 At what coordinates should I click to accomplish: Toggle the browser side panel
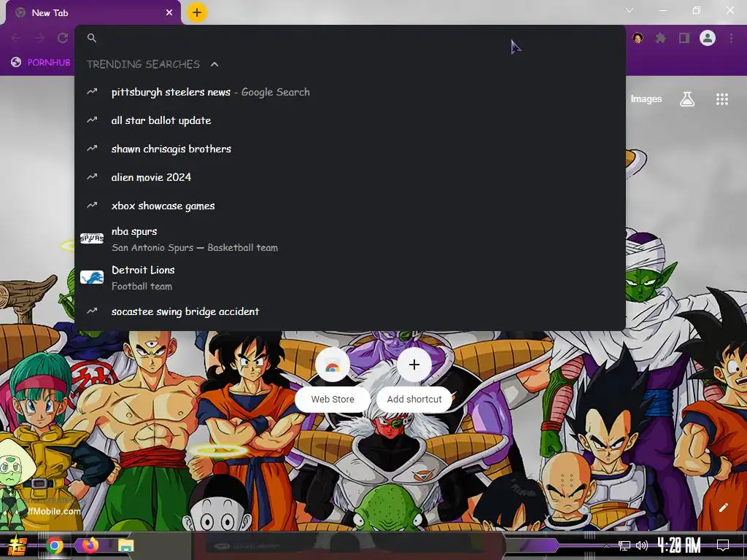[684, 38]
